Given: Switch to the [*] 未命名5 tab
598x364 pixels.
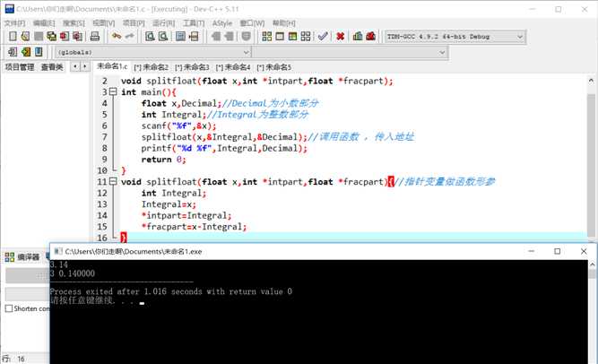Looking at the screenshot, I should [273, 67].
